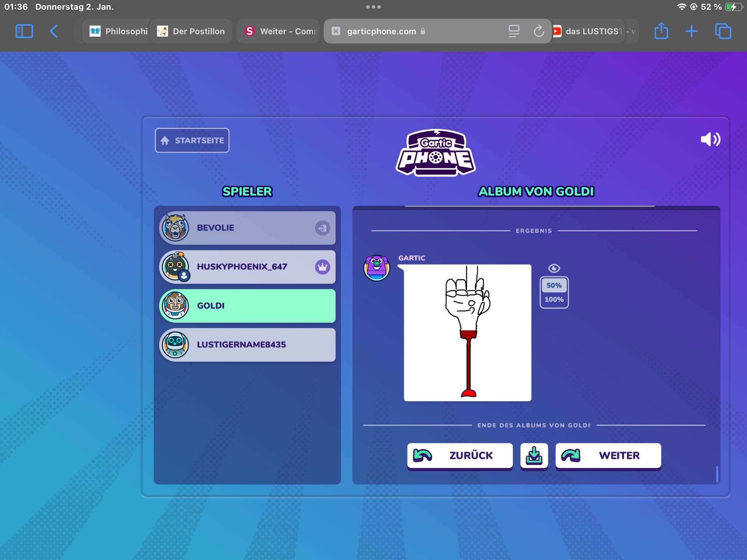The width and height of the screenshot is (747, 560).
Task: Select the GOLDI player entry
Action: click(x=247, y=306)
